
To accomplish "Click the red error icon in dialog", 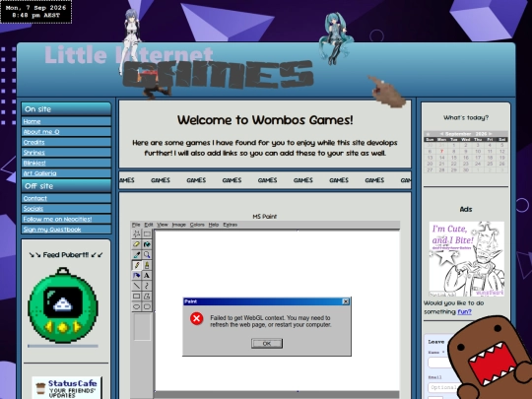I will pos(196,318).
